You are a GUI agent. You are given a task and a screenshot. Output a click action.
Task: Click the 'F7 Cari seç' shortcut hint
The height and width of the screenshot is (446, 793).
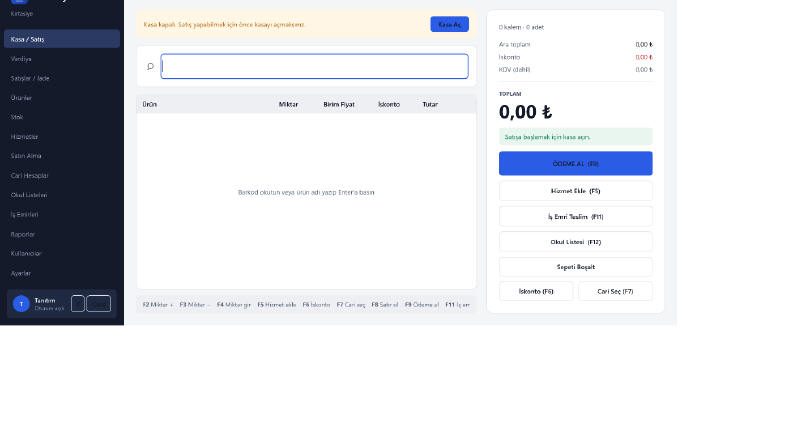[350, 304]
